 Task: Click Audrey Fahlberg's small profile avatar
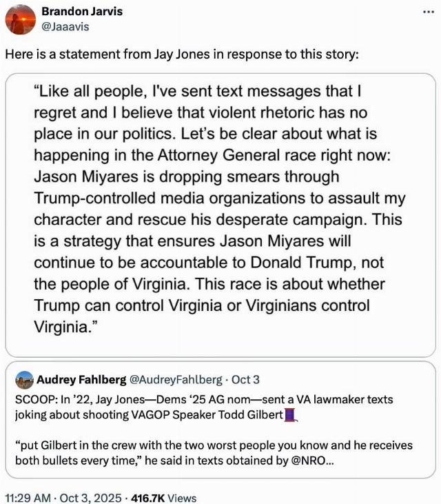[24, 380]
